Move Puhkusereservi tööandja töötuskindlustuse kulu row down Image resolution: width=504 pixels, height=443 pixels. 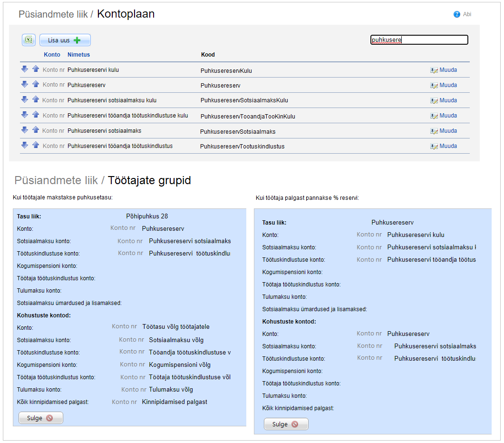25,115
